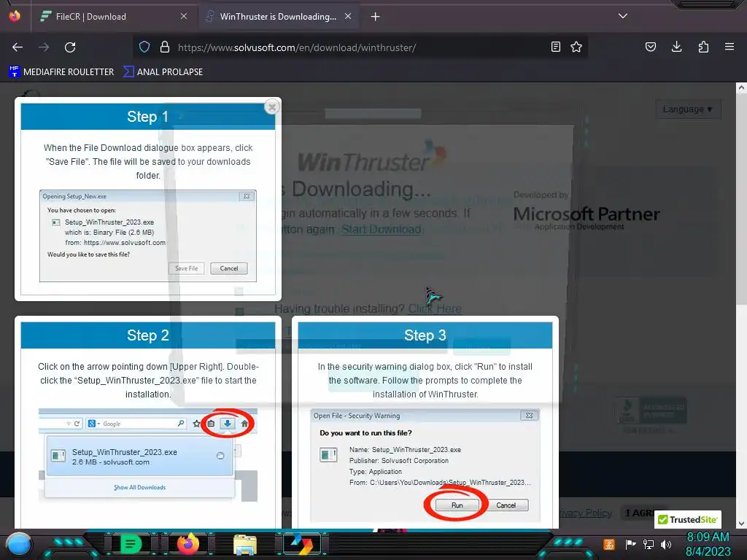Screen dimensions: 747x560
Task: Open Firefox application menu
Action: pos(729,47)
